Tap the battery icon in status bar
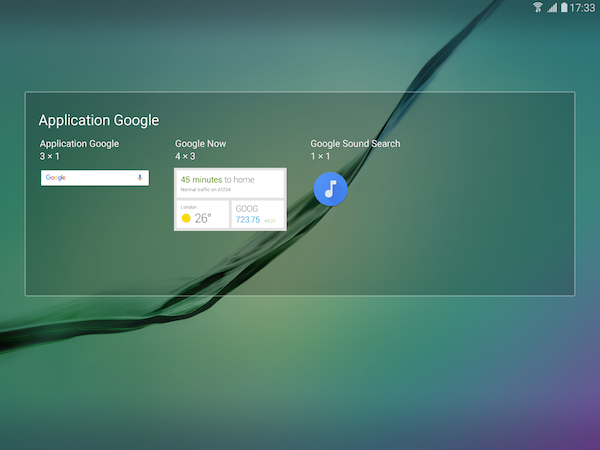Screen dimensions: 600x450 tap(564, 7)
